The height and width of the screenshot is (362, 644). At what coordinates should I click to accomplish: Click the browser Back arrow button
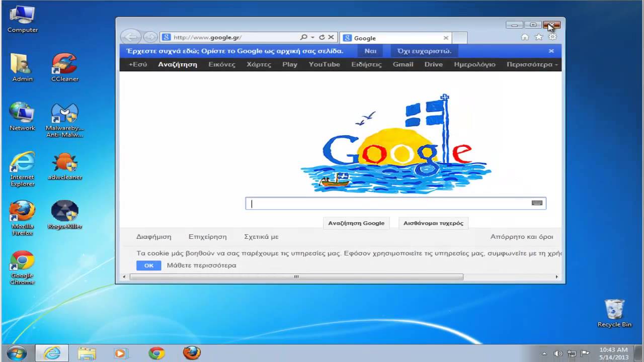point(131,37)
